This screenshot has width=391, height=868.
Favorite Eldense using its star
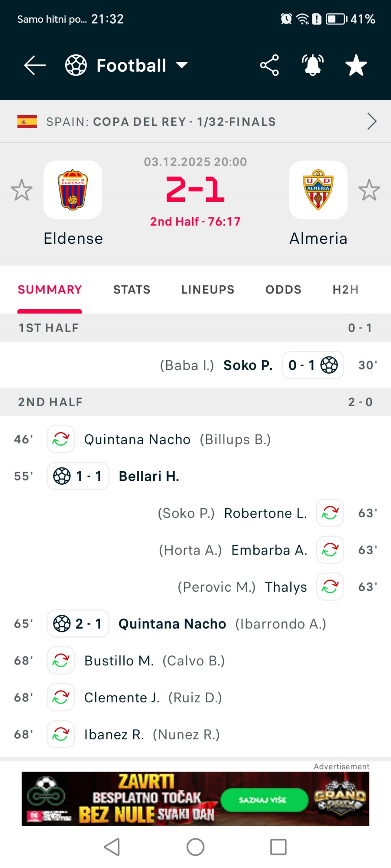(22, 190)
